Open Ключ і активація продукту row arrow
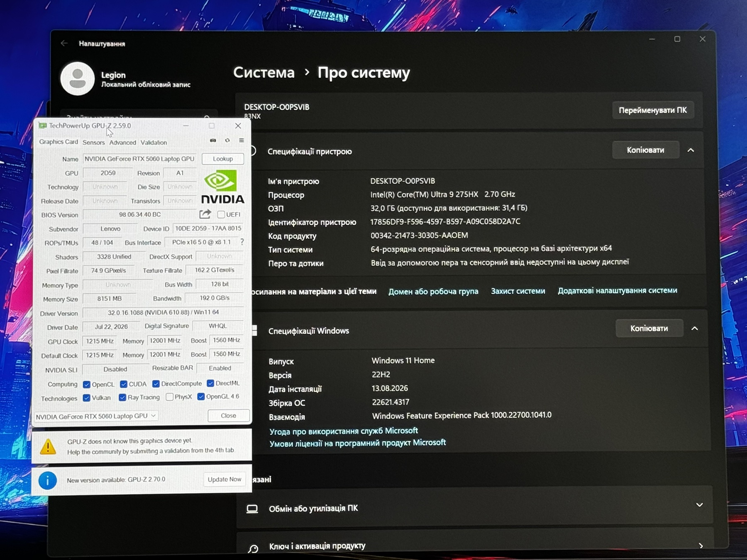 tap(701, 546)
